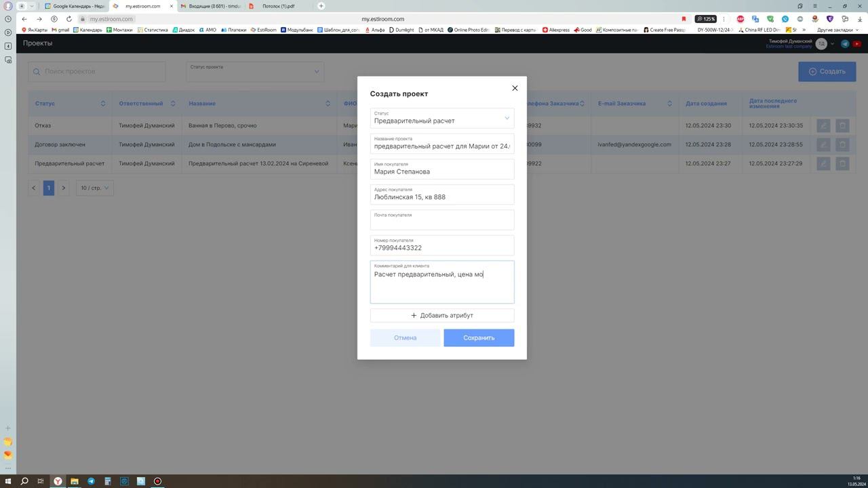The image size is (868, 488).
Task: Reload the page with refresh icon
Action: 69,19
